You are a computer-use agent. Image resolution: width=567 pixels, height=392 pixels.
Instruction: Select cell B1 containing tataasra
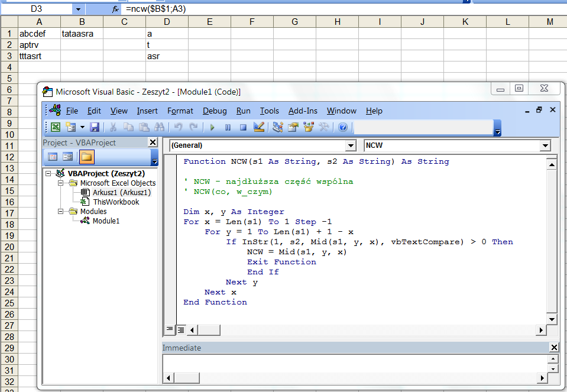[x=82, y=34]
